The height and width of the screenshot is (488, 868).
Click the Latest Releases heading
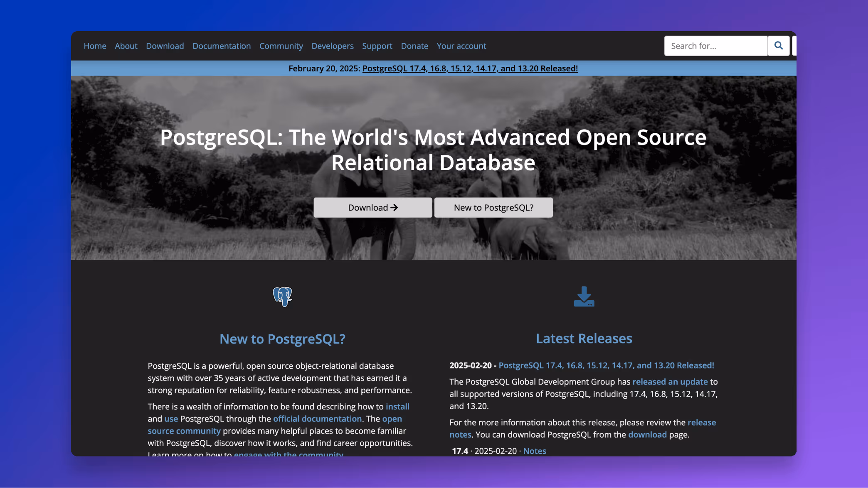584,338
